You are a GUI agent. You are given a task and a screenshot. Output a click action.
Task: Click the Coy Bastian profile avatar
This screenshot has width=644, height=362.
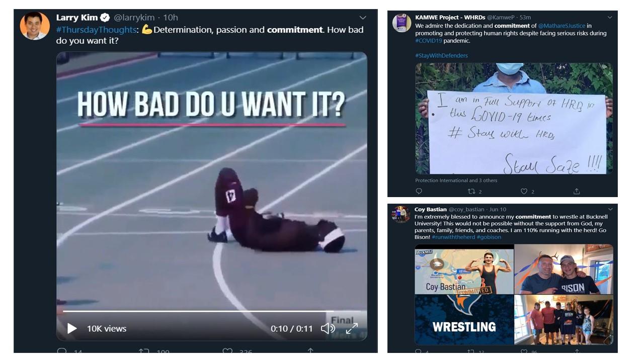[401, 214]
